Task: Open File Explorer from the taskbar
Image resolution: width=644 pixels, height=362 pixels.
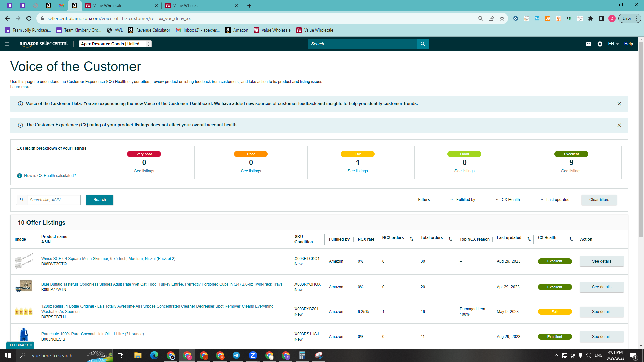Action: coord(138,355)
